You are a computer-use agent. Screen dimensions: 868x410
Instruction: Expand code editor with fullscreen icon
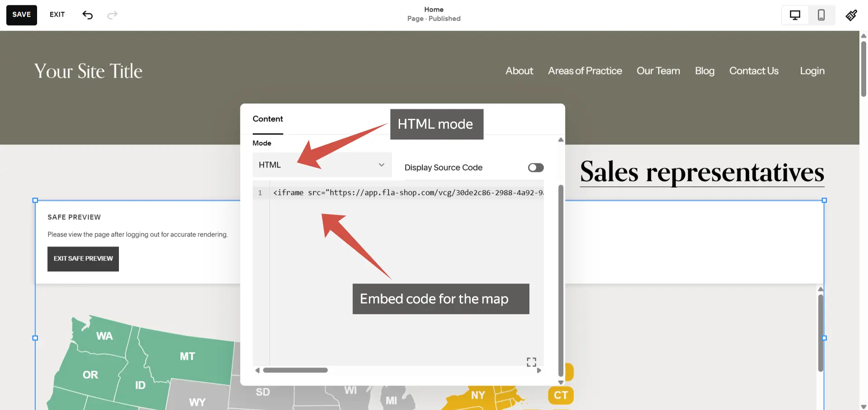(531, 362)
